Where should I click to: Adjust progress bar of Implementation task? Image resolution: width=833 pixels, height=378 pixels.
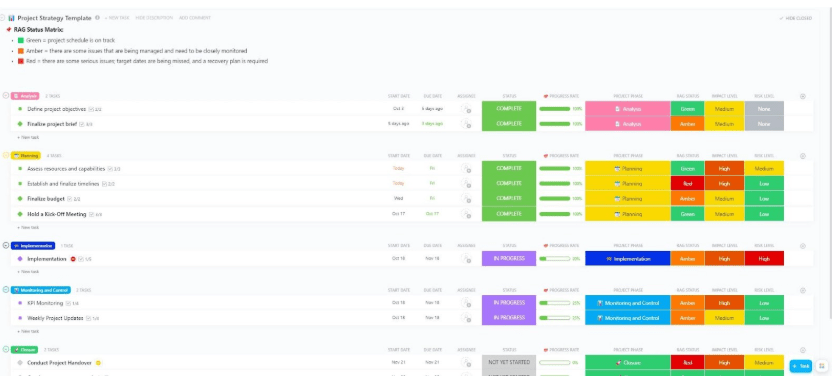pyautogui.click(x=555, y=259)
